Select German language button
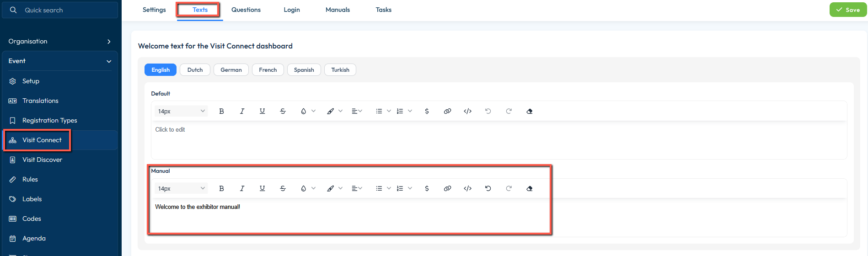Viewport: 868px width, 256px height. (x=231, y=70)
